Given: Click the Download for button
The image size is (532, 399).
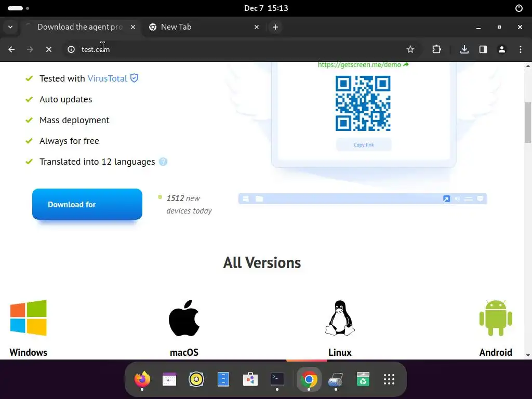Looking at the screenshot, I should coord(87,204).
